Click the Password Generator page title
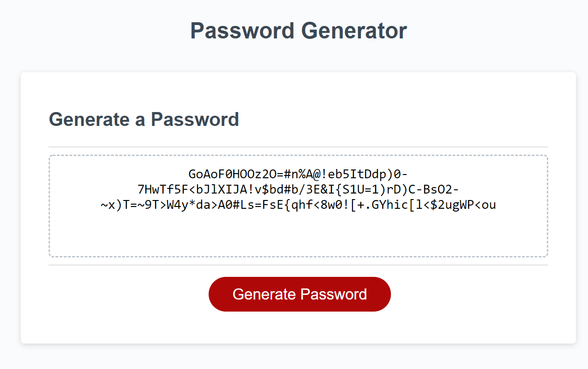 click(x=298, y=31)
